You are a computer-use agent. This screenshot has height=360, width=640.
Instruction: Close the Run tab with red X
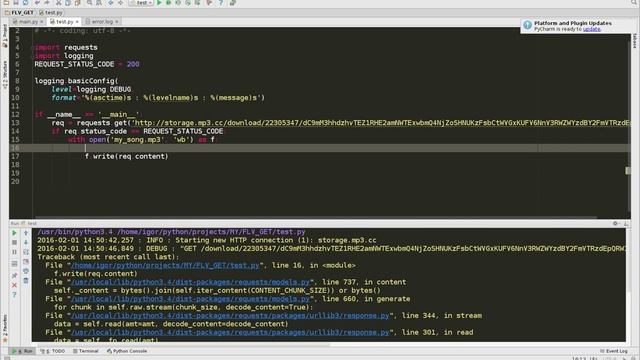tap(14, 285)
